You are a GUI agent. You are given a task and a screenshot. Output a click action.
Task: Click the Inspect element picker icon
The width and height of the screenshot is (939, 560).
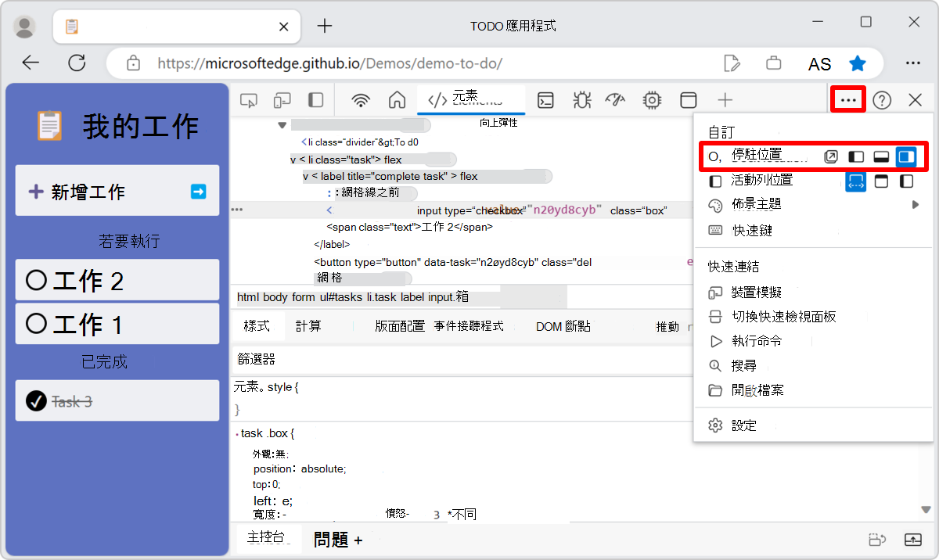point(249,100)
